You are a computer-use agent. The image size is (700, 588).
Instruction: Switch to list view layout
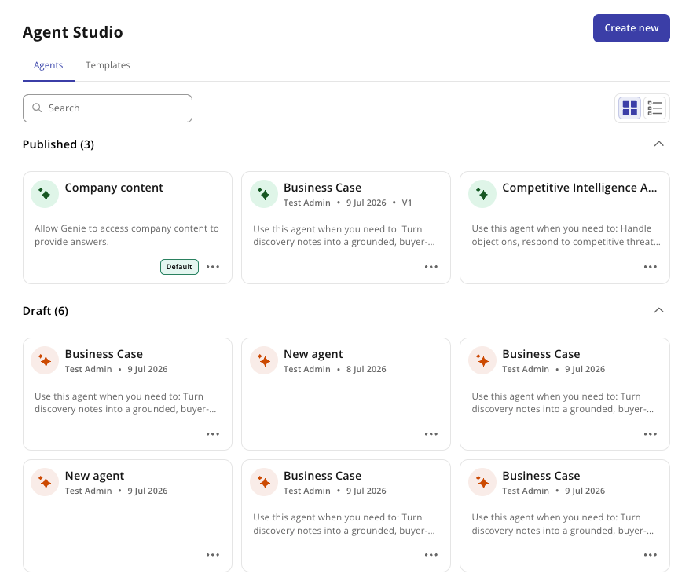pos(654,108)
